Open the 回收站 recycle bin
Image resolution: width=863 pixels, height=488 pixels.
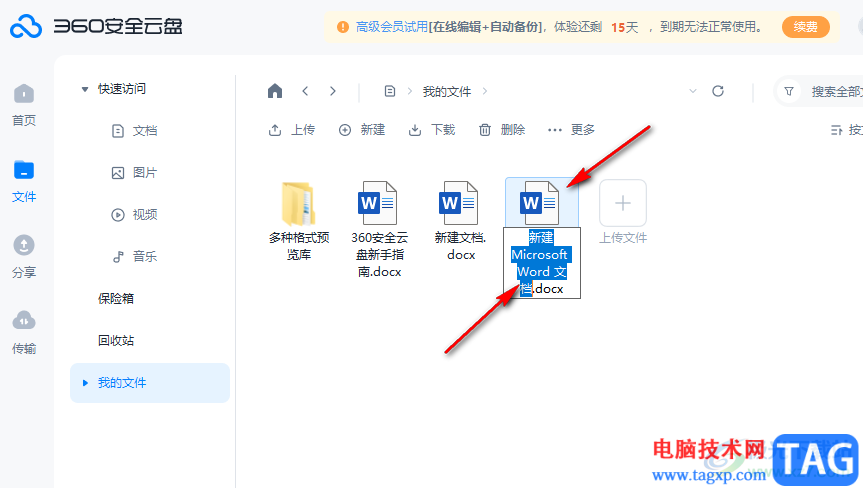coord(116,341)
